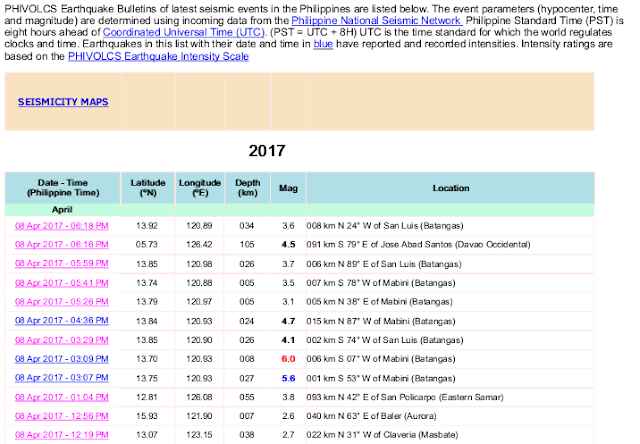The image size is (640, 444).
Task: Click the 'Depth (km)' column header
Action: (247, 188)
